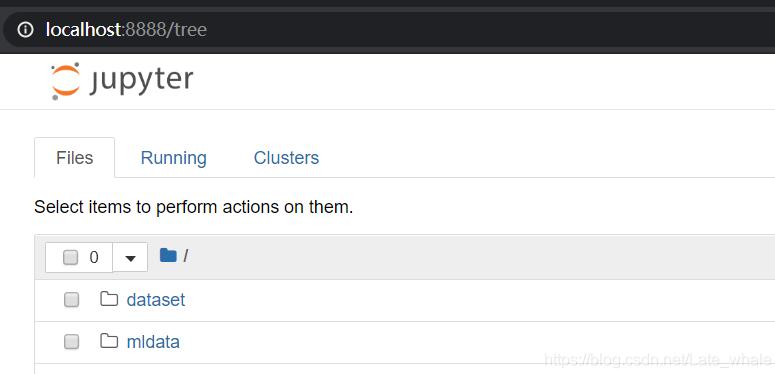This screenshot has height=374, width=775.
Task: Check the box beside mldata folder
Action: (71, 341)
